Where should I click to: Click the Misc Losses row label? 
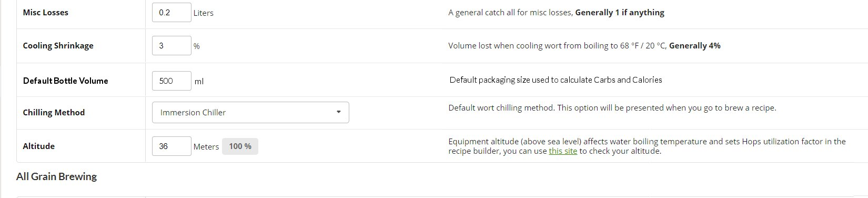[46, 12]
